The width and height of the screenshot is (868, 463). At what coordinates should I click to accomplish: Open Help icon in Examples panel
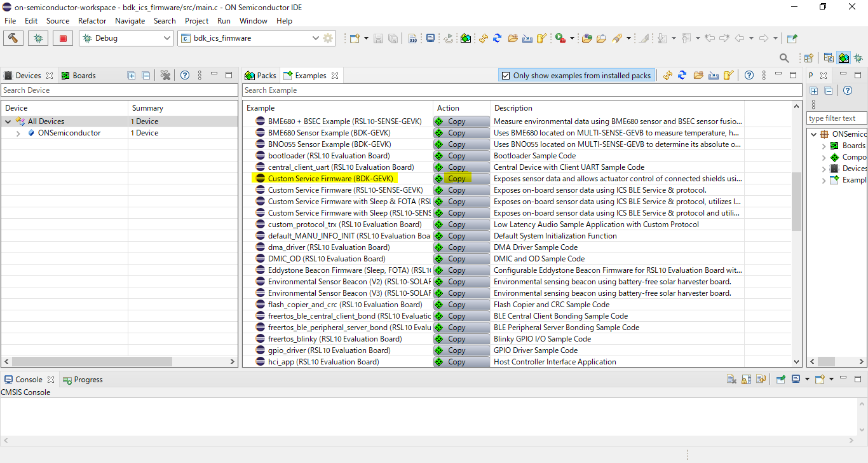click(x=749, y=76)
